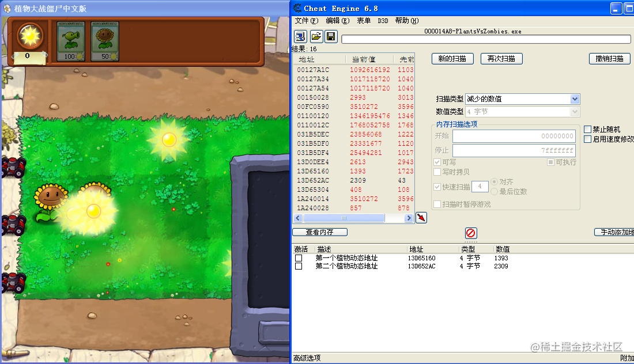Screen dimensions: 634x364
Task: Click the 查看内存 button
Action: [320, 232]
